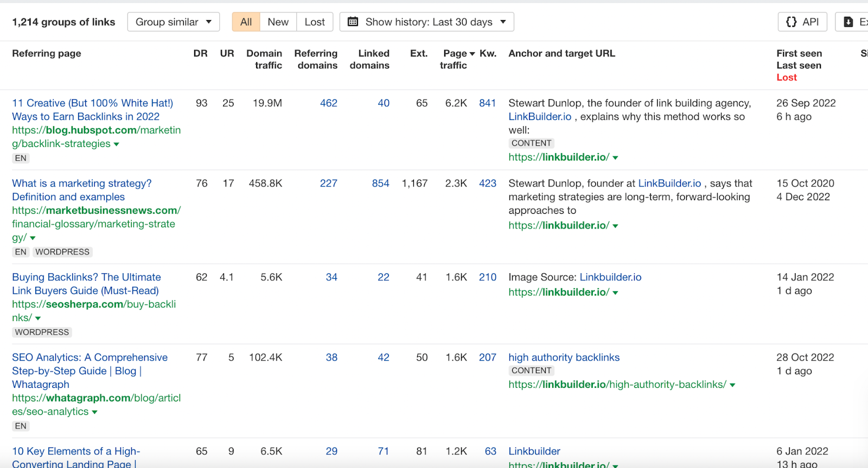Open the marketbusinessnews.com referring URL
868x468 pixels.
point(97,223)
